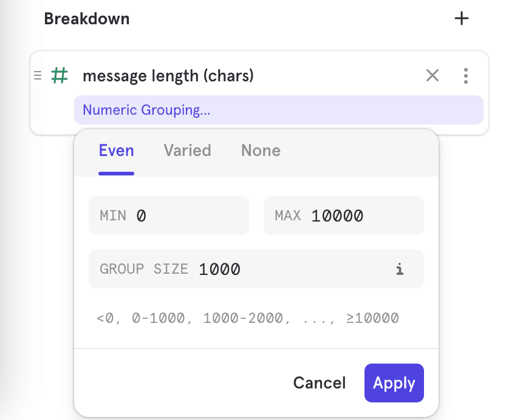Remove the message length breakdown
The height and width of the screenshot is (420, 520).
[433, 76]
